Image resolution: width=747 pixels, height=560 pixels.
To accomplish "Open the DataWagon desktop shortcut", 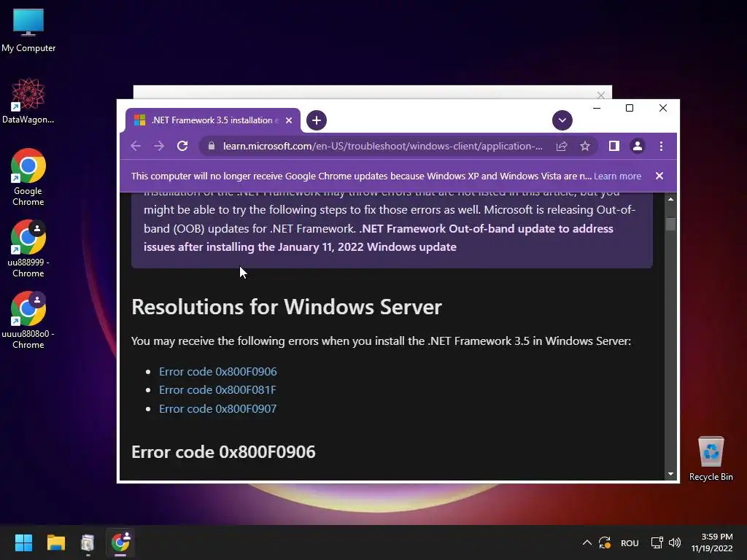I will coord(28,101).
